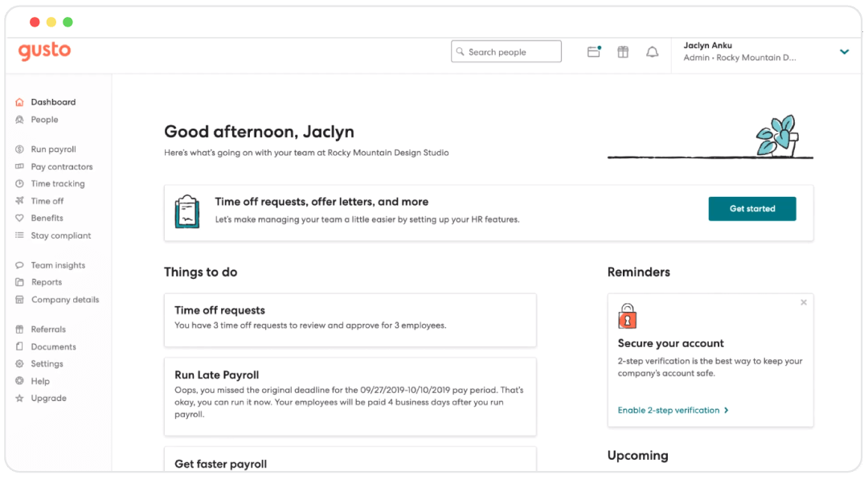868x479 pixels.
Task: Click the Time off icon
Action: click(18, 200)
